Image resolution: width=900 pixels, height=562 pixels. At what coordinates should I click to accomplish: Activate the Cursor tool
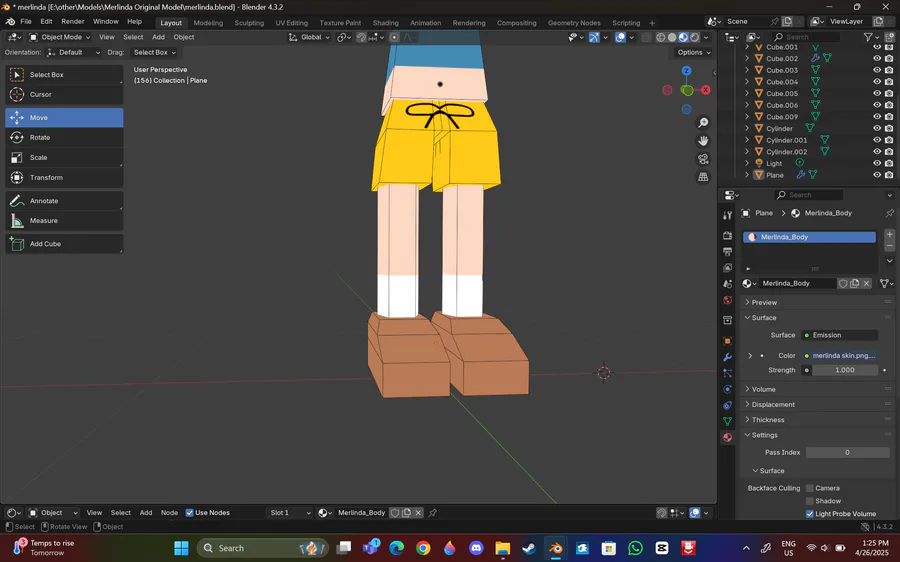pyautogui.click(x=64, y=94)
